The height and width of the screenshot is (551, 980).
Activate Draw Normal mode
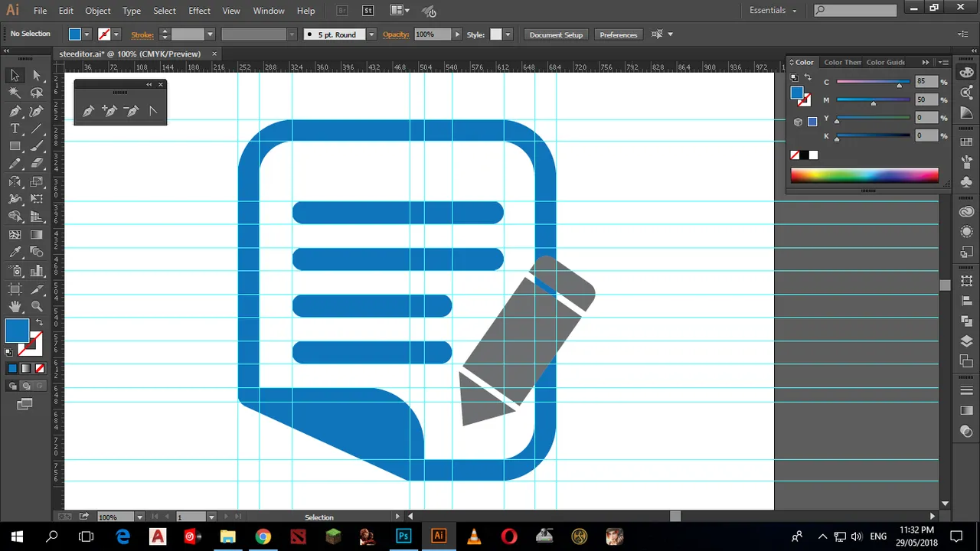click(12, 386)
